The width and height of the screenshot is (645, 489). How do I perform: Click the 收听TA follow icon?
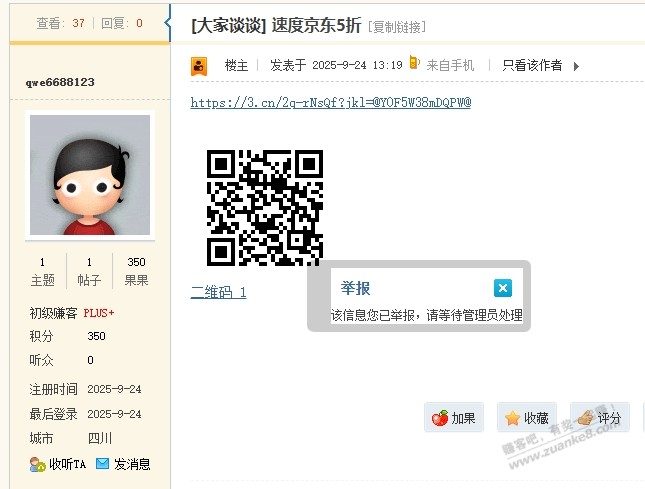pos(37,465)
